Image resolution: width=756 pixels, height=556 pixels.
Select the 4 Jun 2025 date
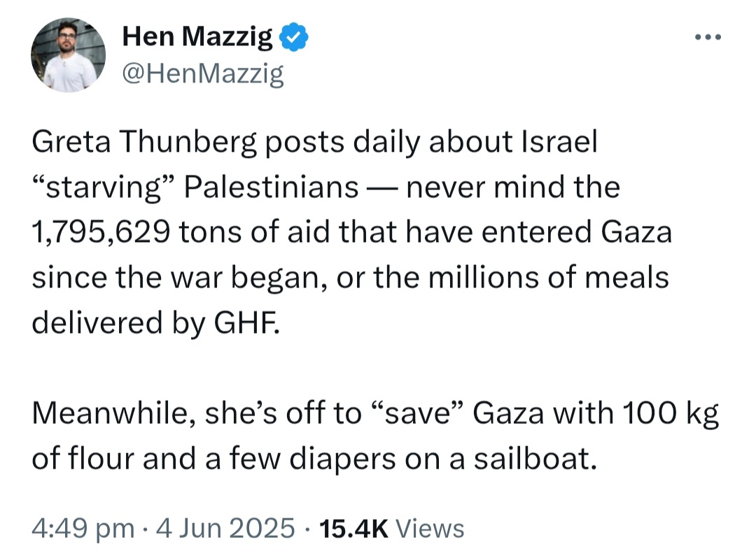point(225,528)
